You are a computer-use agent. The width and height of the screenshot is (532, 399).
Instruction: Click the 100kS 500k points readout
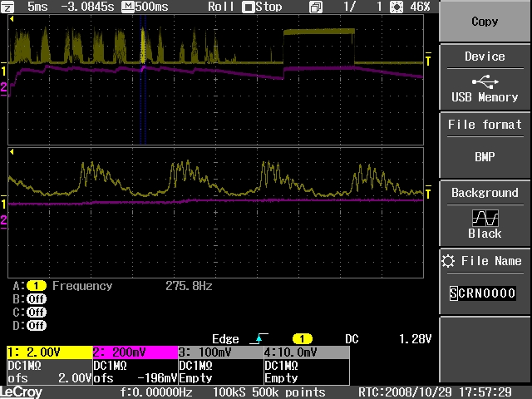tap(268, 392)
